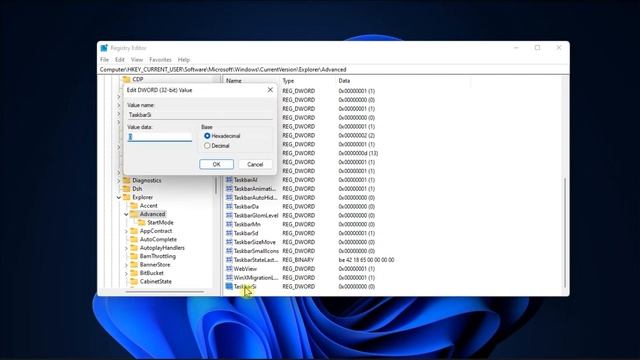Image resolution: width=640 pixels, height=360 pixels.
Task: Click the Dsh folder icon
Action: pyautogui.click(x=127, y=189)
